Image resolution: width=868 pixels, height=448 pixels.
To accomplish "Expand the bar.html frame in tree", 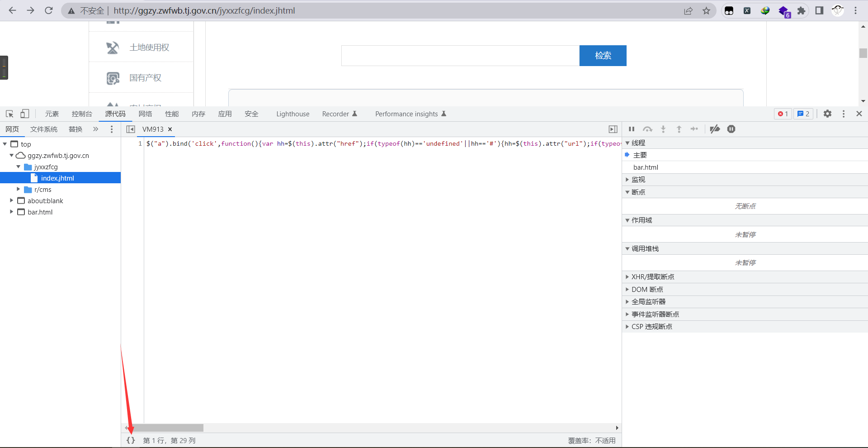I will (12, 212).
